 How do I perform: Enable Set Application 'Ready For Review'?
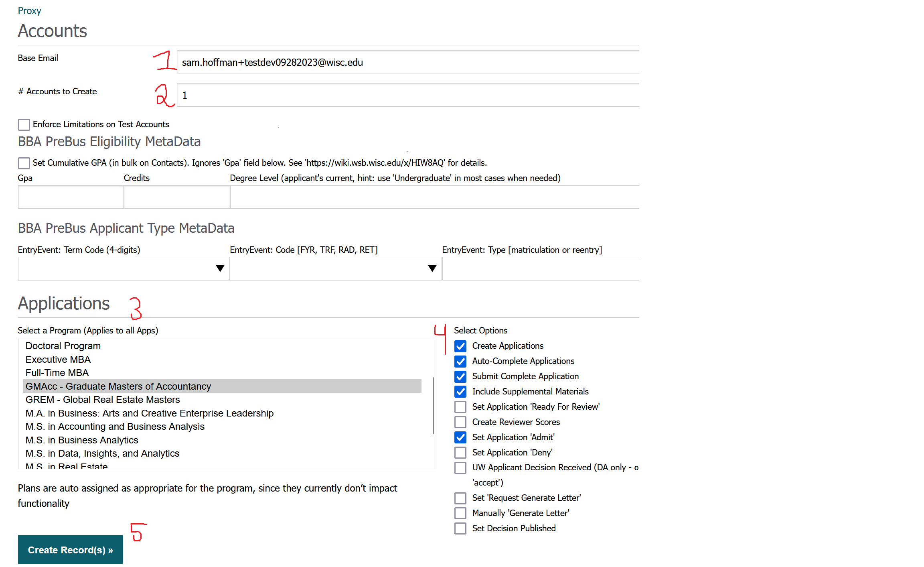460,407
